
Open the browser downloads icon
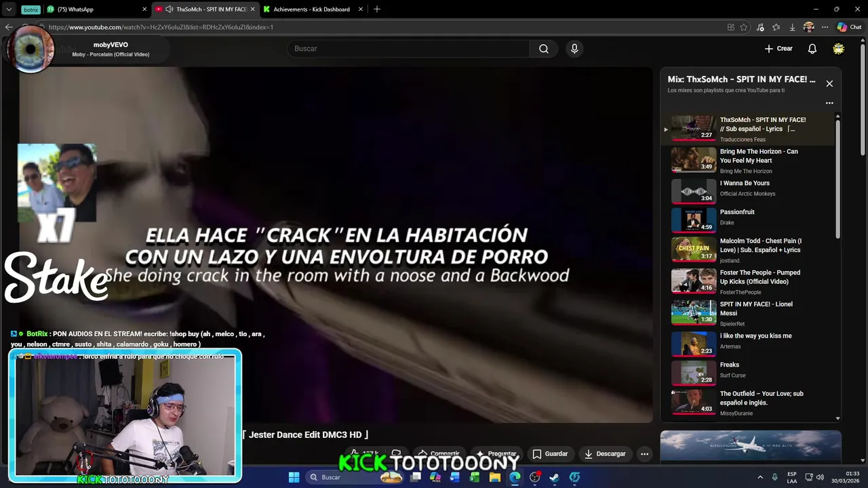(x=792, y=27)
